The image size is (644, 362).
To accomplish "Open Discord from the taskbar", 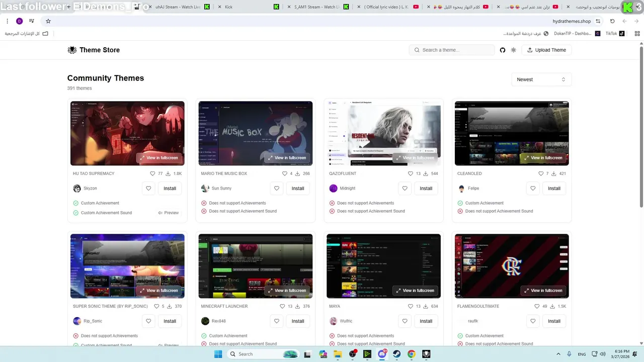I will 382,354.
